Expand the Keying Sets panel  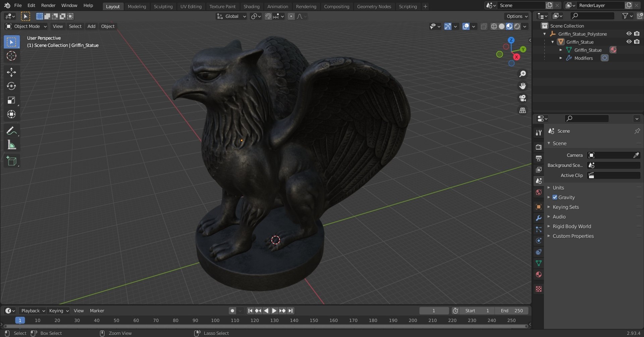coord(566,207)
